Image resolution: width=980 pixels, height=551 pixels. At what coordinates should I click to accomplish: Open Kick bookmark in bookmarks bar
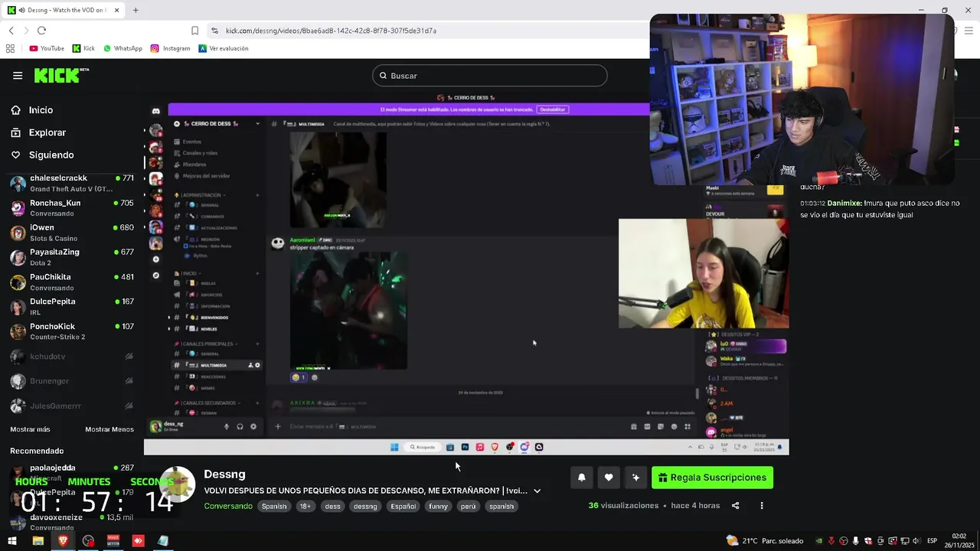[x=83, y=48]
